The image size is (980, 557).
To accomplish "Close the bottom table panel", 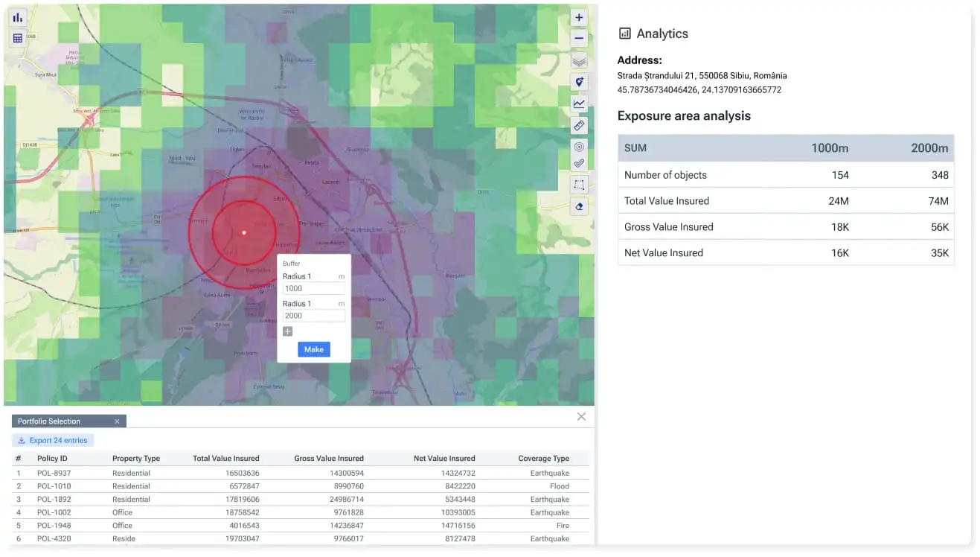I will click(581, 416).
